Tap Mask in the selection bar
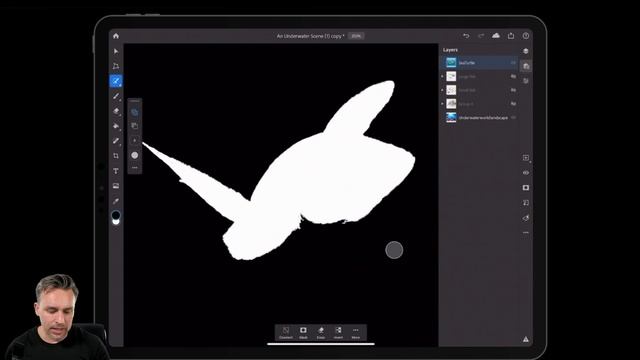 point(303,333)
